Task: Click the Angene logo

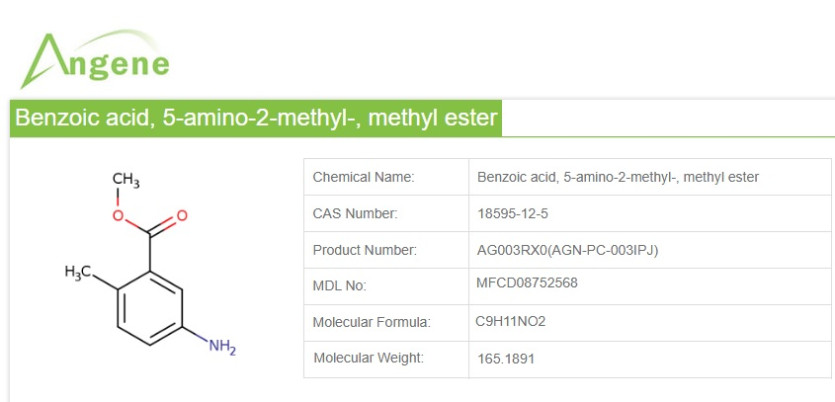Action: pyautogui.click(x=97, y=58)
